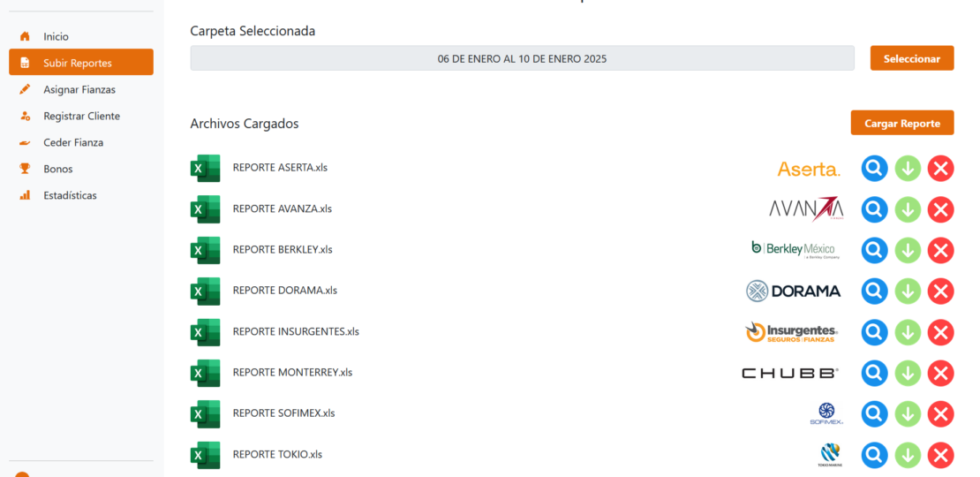Download the REPORTE AVANZA.xls file
The image size is (980, 477).
point(908,209)
